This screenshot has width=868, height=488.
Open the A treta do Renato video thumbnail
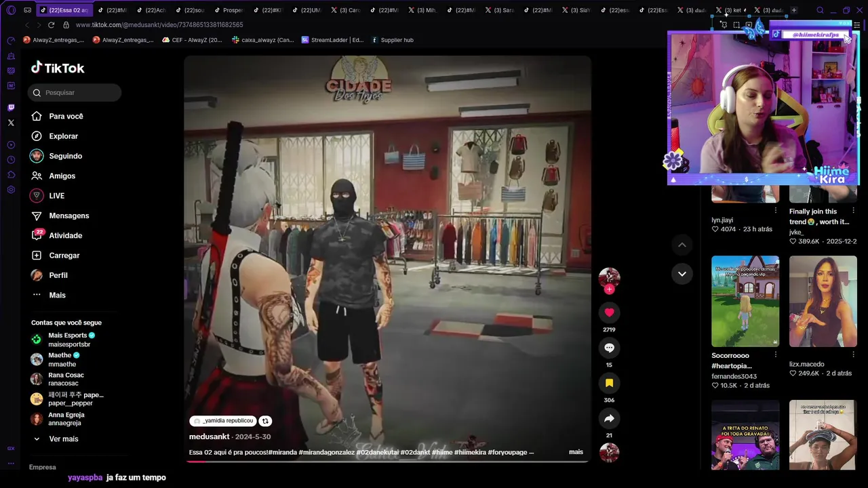pyautogui.click(x=745, y=435)
